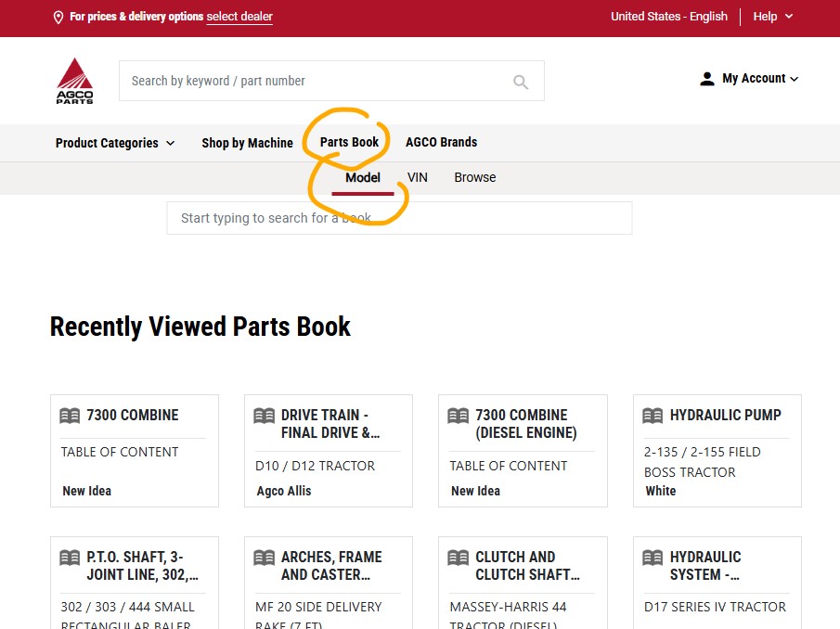This screenshot has height=629, width=840.
Task: Click 'For prices & delivery options' text
Action: tap(136, 17)
